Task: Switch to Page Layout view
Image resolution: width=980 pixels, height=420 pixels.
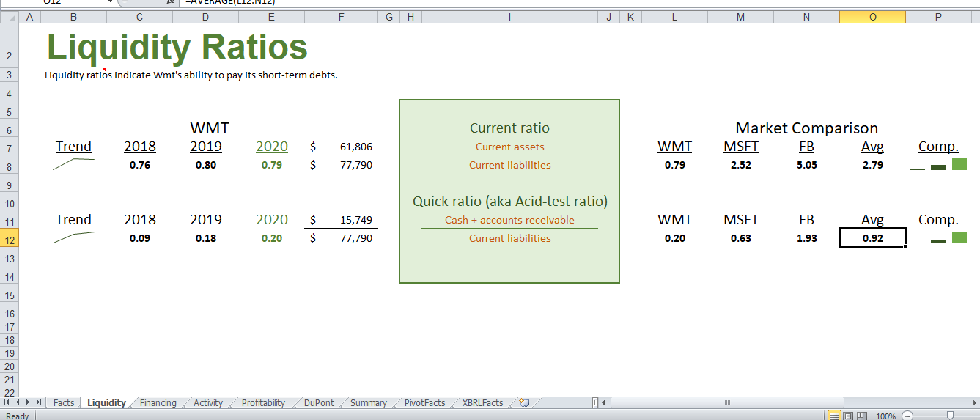Action: (847, 416)
